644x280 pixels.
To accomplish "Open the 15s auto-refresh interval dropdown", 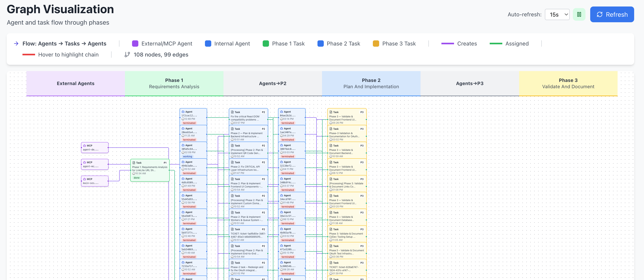I will 557,14.
